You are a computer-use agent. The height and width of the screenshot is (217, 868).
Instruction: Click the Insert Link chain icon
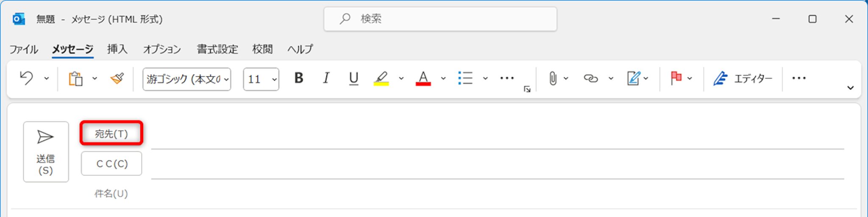click(x=590, y=78)
